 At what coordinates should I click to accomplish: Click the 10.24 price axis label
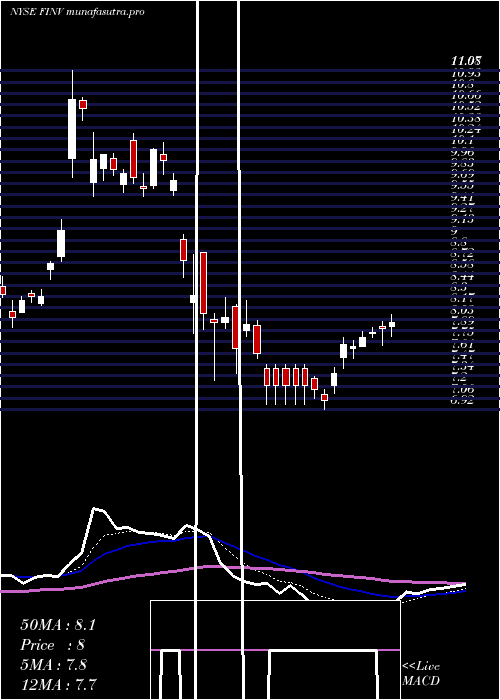[466, 130]
